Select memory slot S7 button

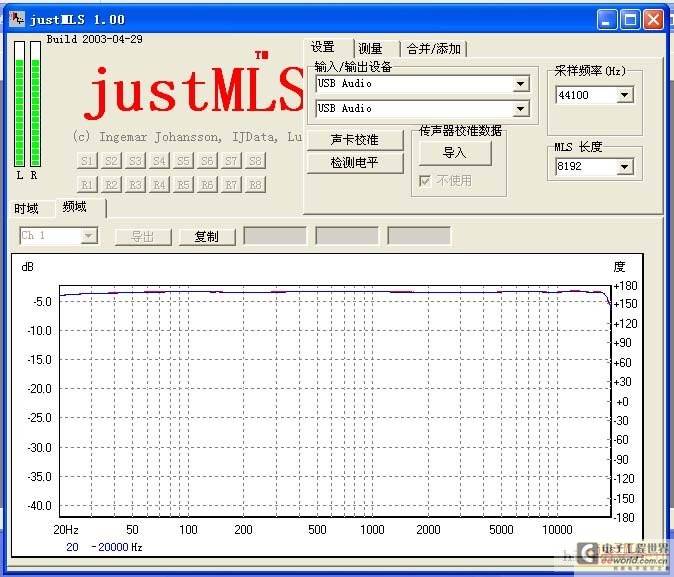coord(232,161)
